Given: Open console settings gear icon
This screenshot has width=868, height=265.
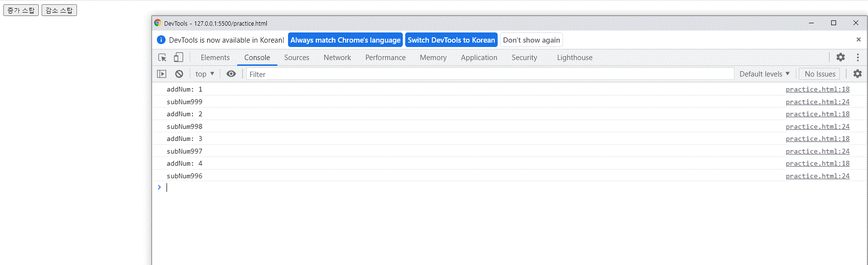Looking at the screenshot, I should (857, 74).
